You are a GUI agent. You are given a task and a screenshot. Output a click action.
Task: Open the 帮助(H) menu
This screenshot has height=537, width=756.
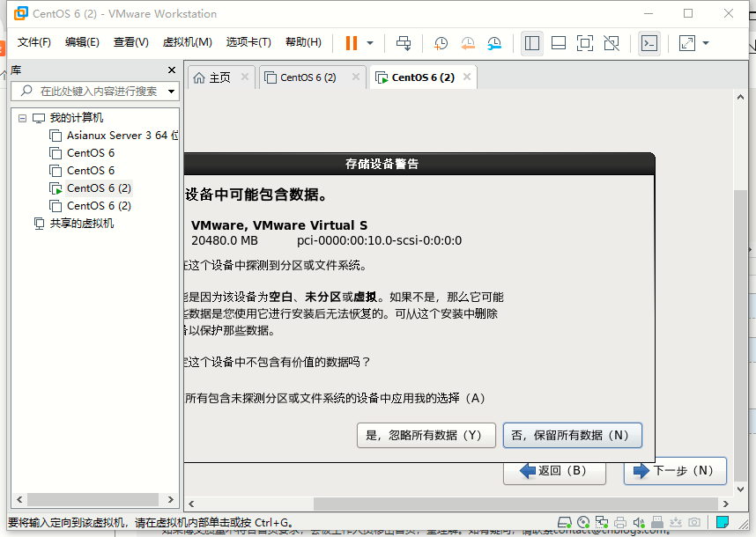[303, 42]
